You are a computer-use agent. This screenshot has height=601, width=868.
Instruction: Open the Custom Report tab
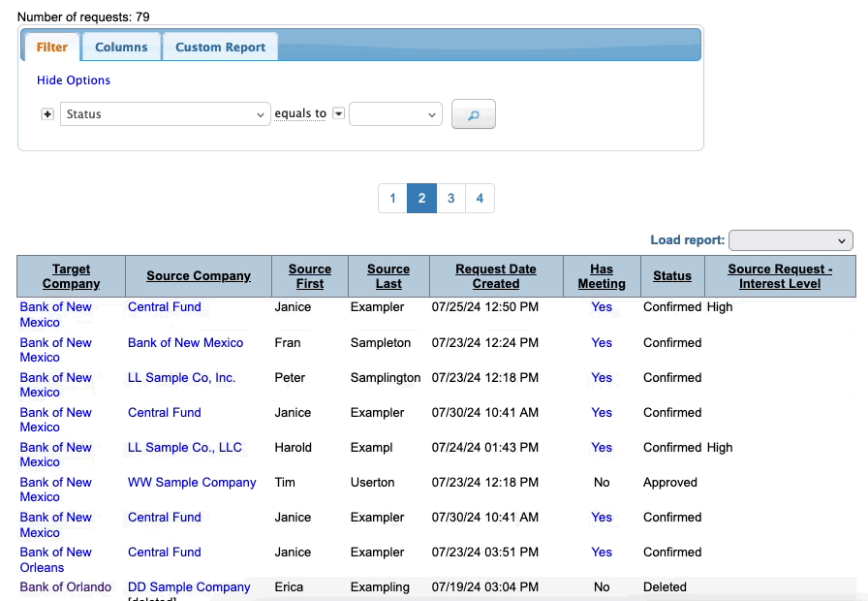[220, 47]
